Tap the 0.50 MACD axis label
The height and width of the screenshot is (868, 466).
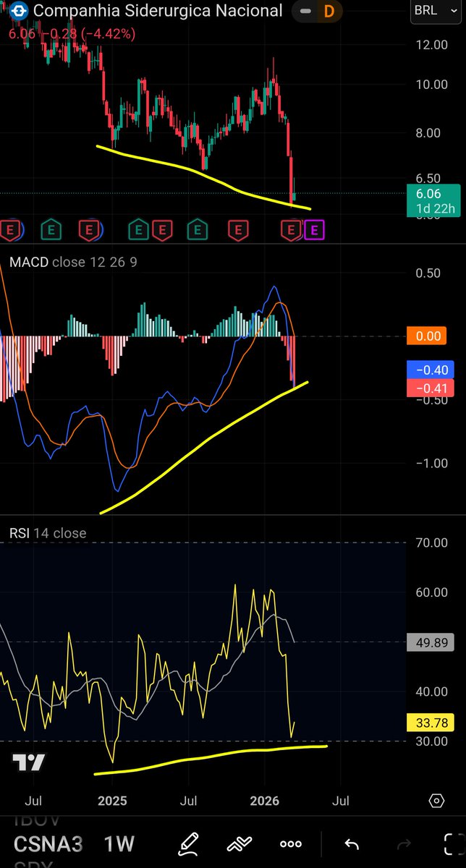click(x=428, y=273)
